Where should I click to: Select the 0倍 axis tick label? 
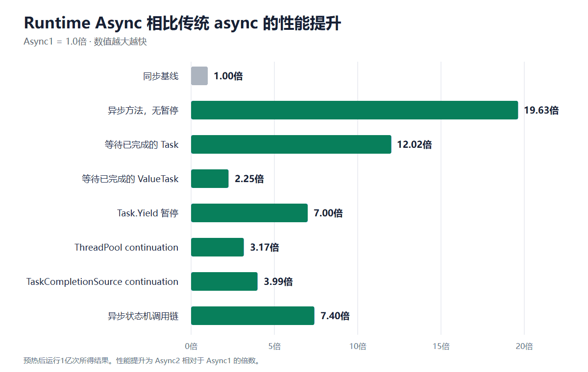click(191, 347)
